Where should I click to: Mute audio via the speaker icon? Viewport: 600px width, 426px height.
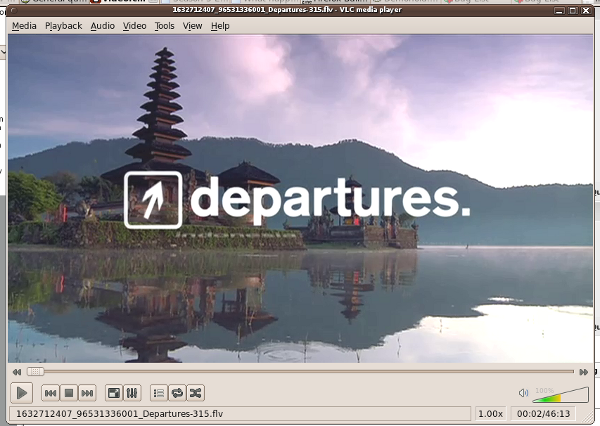coord(523,393)
